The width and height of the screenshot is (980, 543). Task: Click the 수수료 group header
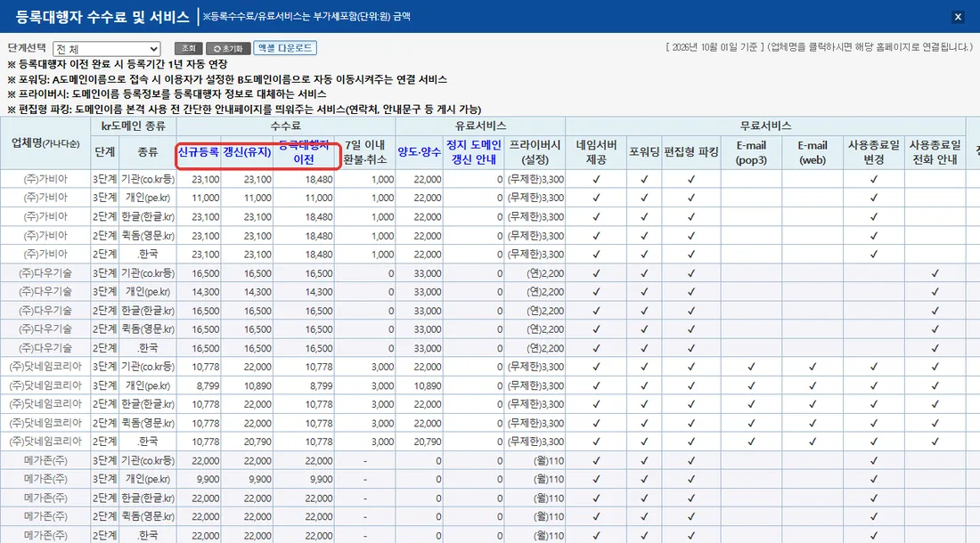click(x=286, y=126)
